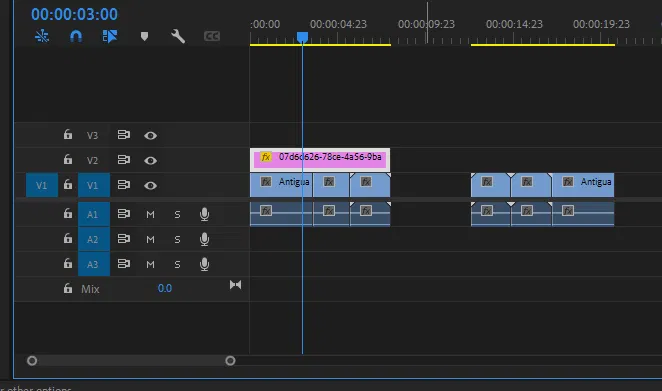Toggle sync lock for A2
The width and height of the screenshot is (662, 391).
[124, 239]
